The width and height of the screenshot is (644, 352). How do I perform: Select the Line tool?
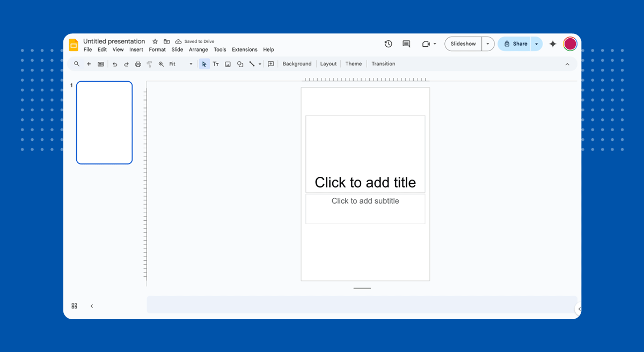(x=252, y=64)
